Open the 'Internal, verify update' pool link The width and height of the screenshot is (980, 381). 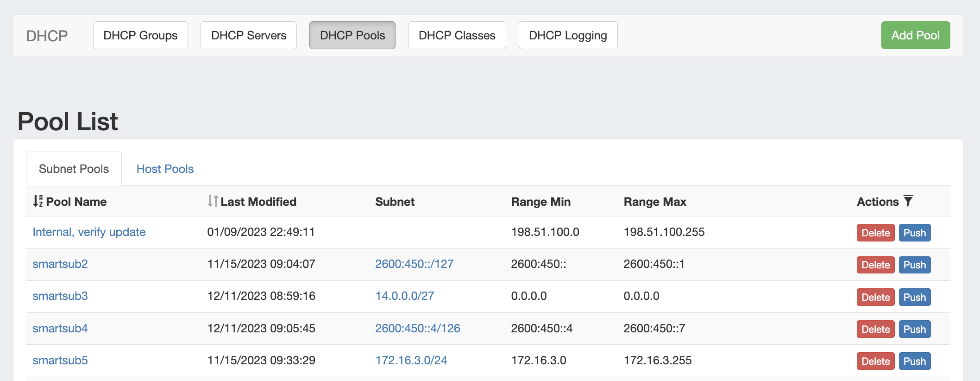[x=89, y=232]
